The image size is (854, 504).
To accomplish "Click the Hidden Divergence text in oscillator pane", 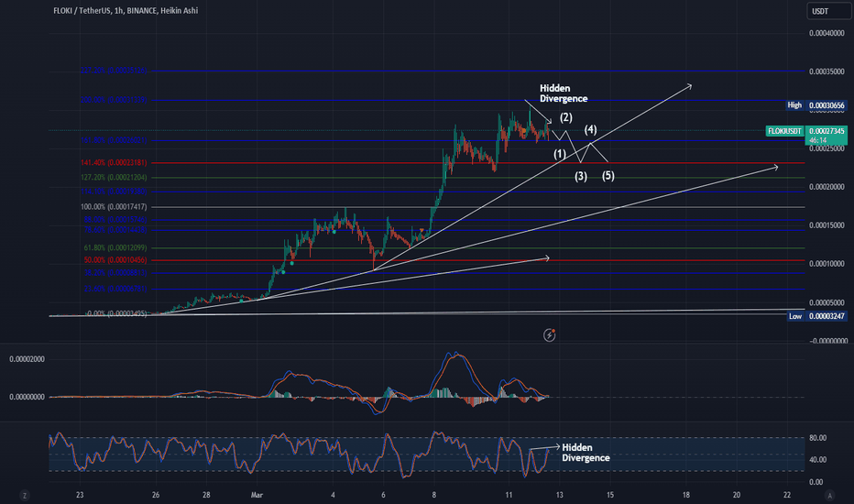I will click(586, 453).
